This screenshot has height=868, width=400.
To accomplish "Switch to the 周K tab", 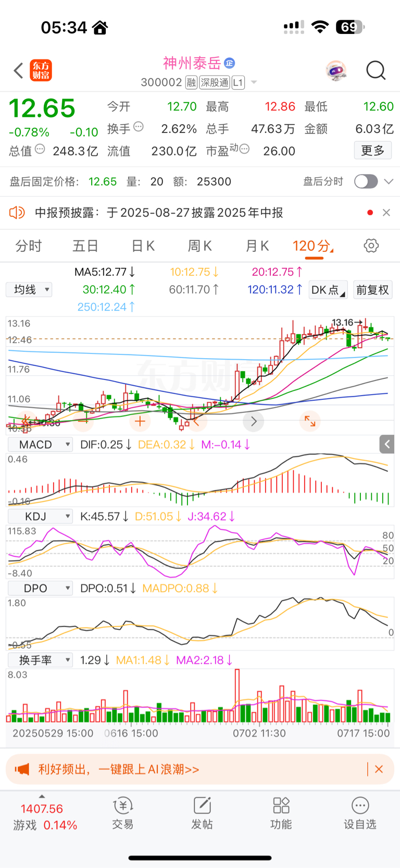I will click(199, 246).
